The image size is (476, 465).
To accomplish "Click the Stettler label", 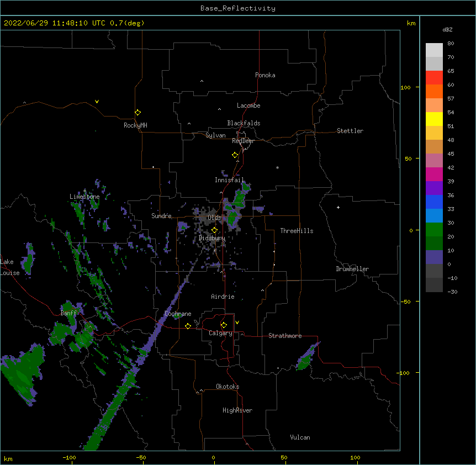I will [350, 131].
